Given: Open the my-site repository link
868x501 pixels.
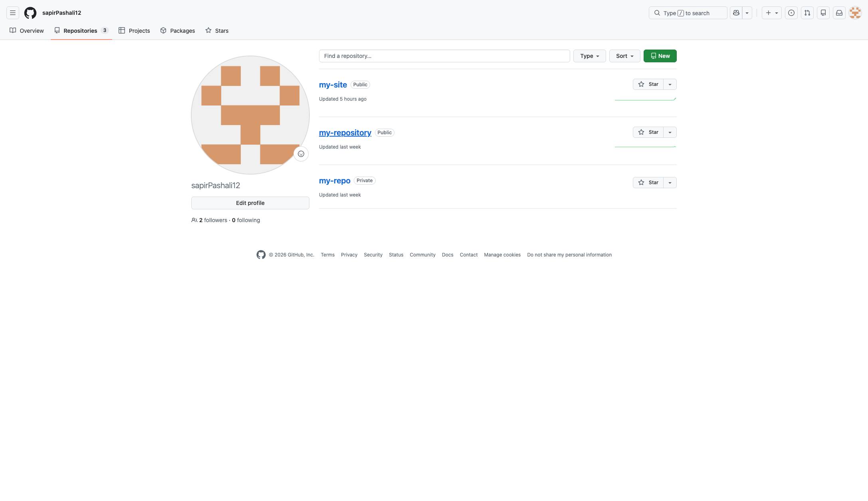Looking at the screenshot, I should (333, 85).
